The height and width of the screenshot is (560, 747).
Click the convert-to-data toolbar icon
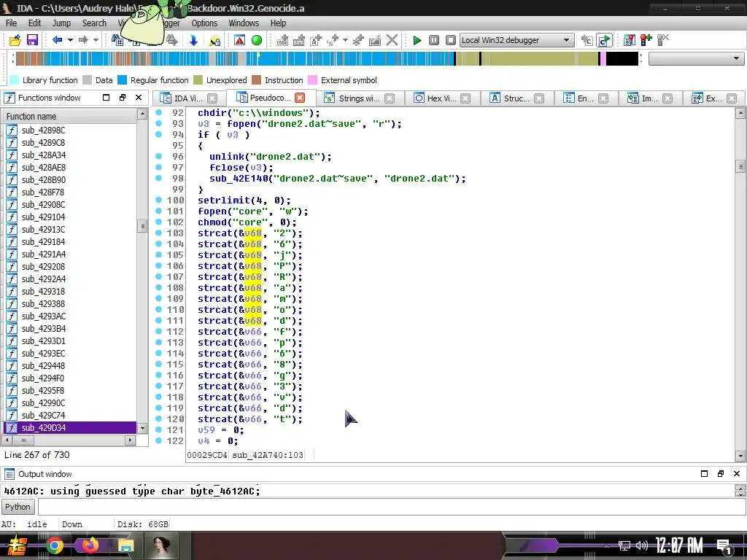click(299, 40)
